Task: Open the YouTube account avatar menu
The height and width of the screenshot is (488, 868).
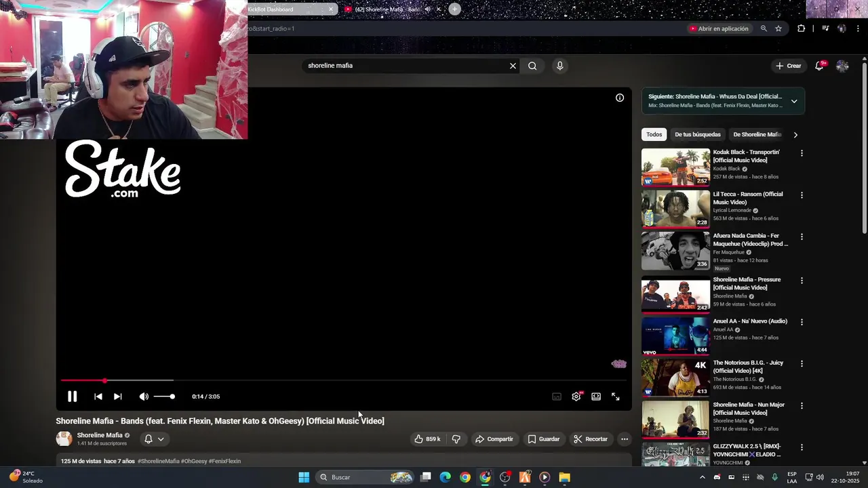Action: tap(842, 66)
